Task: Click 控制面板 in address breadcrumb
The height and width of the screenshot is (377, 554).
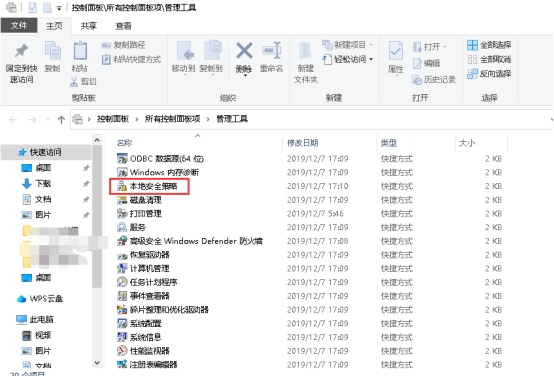Action: [113, 119]
